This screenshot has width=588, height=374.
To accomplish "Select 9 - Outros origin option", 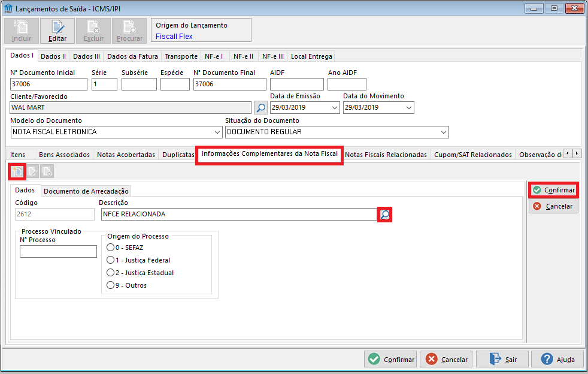I will pos(110,285).
